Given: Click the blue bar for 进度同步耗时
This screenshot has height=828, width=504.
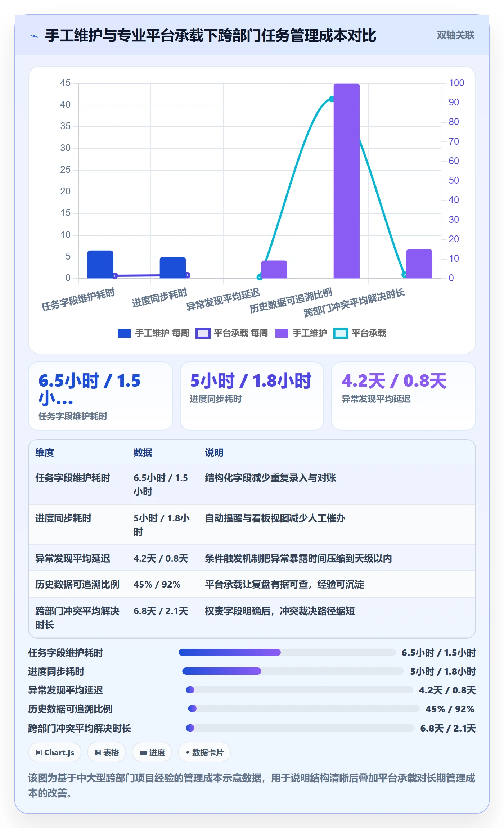Looking at the screenshot, I should point(173,267).
